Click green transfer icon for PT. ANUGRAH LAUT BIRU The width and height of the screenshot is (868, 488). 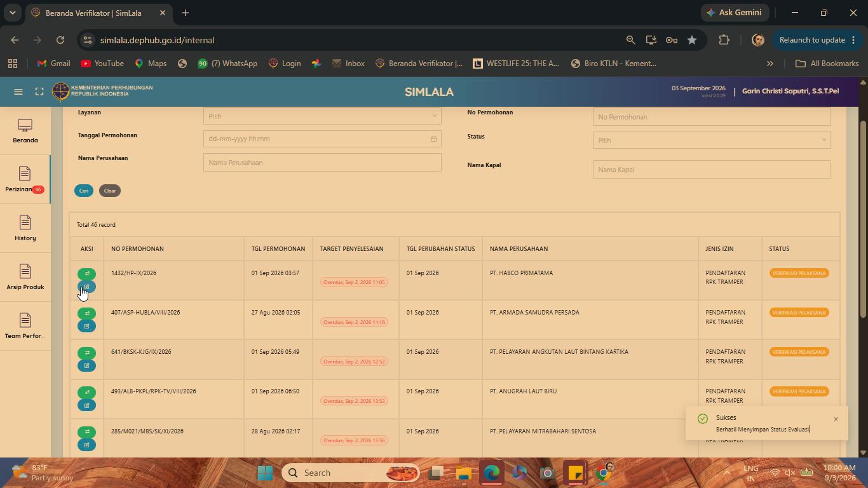tap(87, 392)
